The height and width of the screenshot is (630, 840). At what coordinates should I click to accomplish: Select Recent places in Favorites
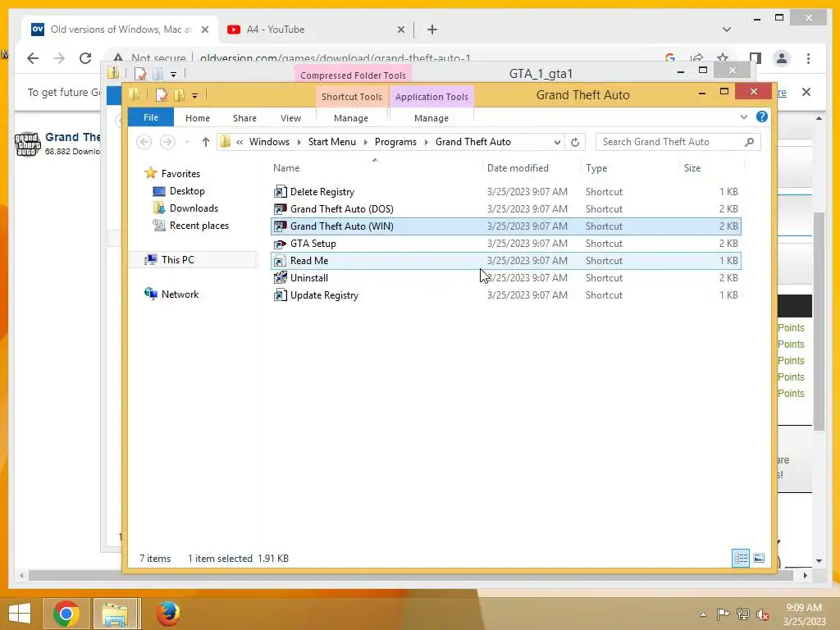(x=199, y=226)
